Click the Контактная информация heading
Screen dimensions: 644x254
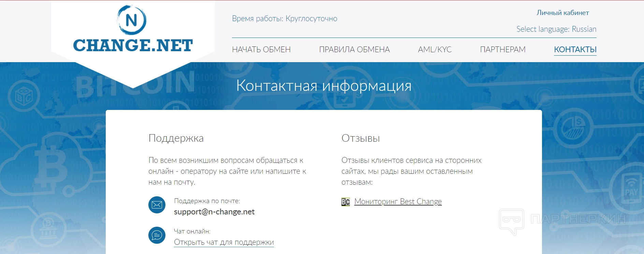pyautogui.click(x=324, y=85)
